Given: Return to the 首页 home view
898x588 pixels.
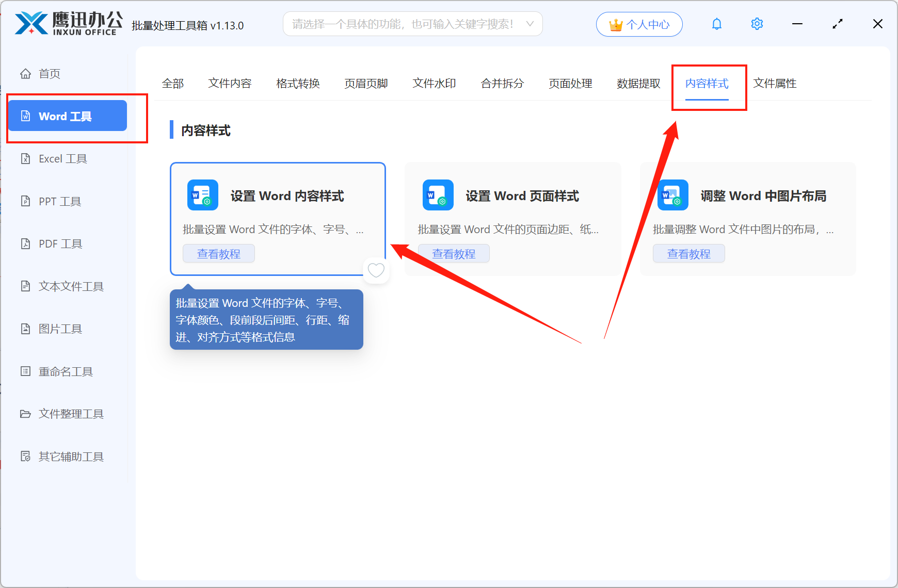Looking at the screenshot, I should click(x=49, y=73).
